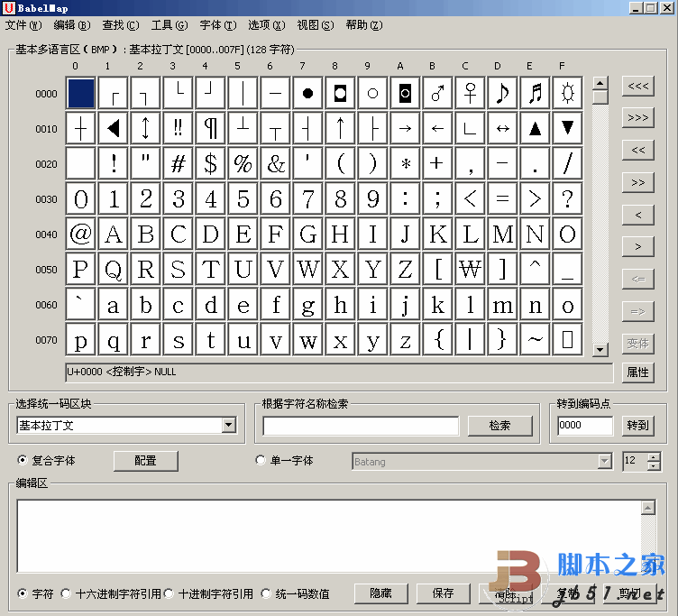Click the 转到 go-to button
Screen dimensions: 678x616
coord(637,426)
